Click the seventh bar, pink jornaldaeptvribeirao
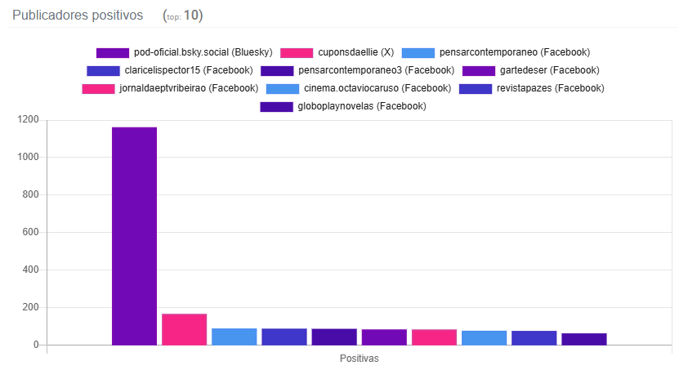This screenshot has width=688, height=370. pos(434,337)
